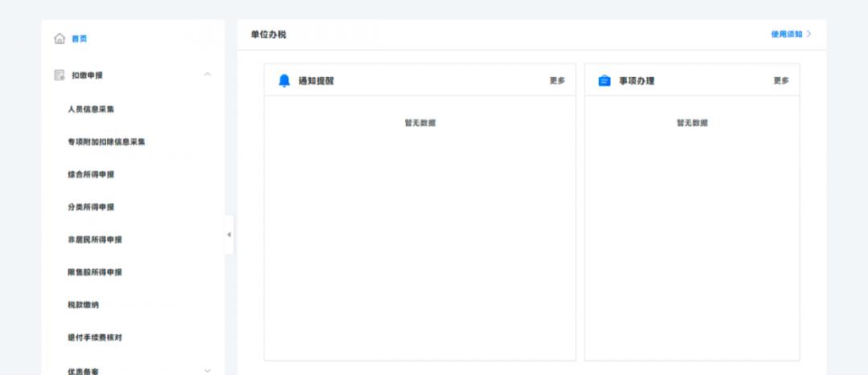Viewport: 868px width, 375px height.
Task: Open 退付手续费核对 in the sidebar
Action: pyautogui.click(x=95, y=338)
